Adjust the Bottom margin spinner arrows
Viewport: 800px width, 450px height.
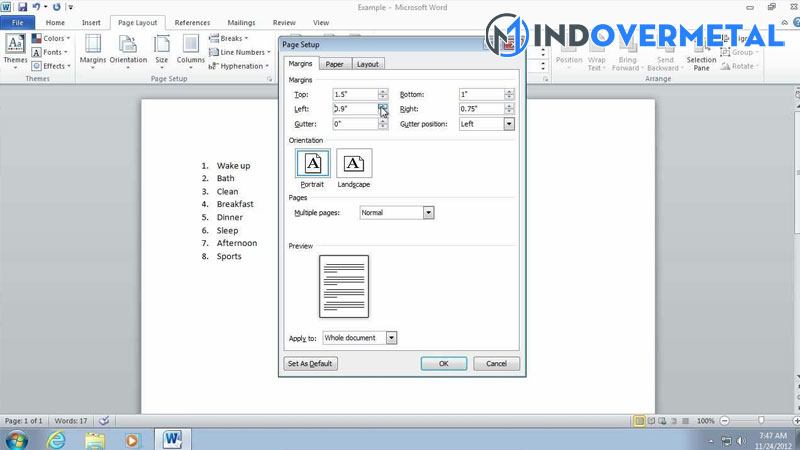[x=509, y=94]
